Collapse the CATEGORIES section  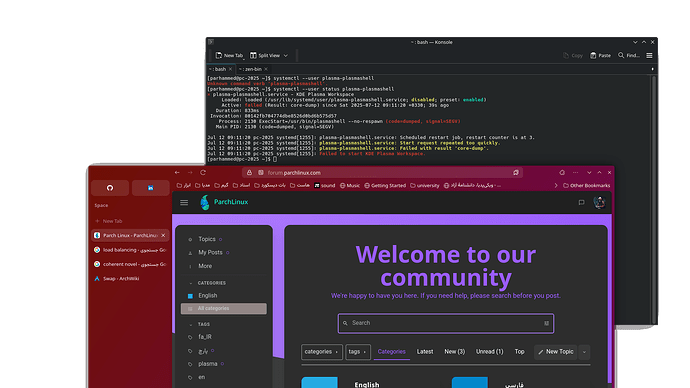[x=207, y=283]
